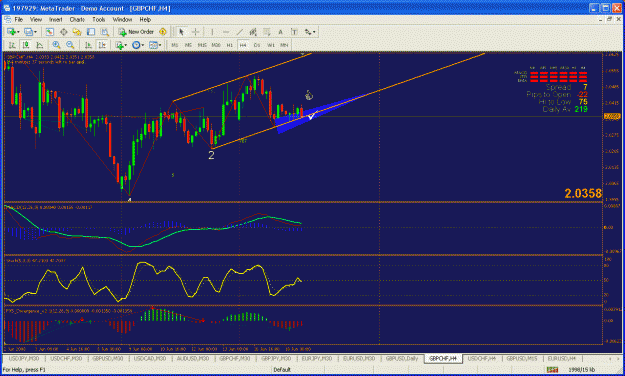Switch chart to Candlesticks mode
The image size is (625, 376).
click(26, 45)
